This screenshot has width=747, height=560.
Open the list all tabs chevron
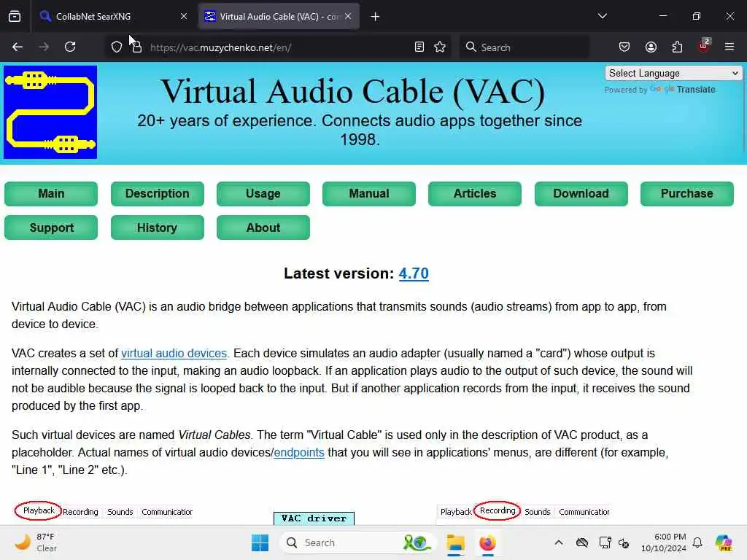point(602,16)
